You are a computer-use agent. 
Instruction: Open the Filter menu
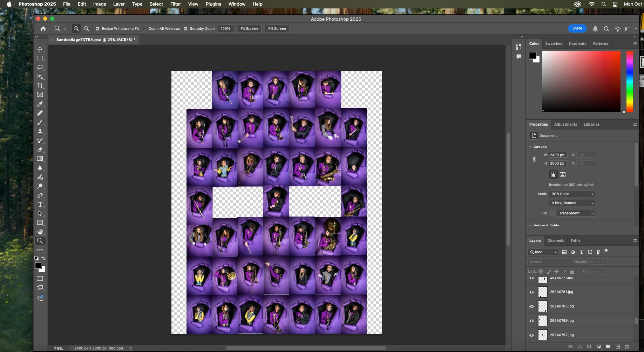point(176,4)
